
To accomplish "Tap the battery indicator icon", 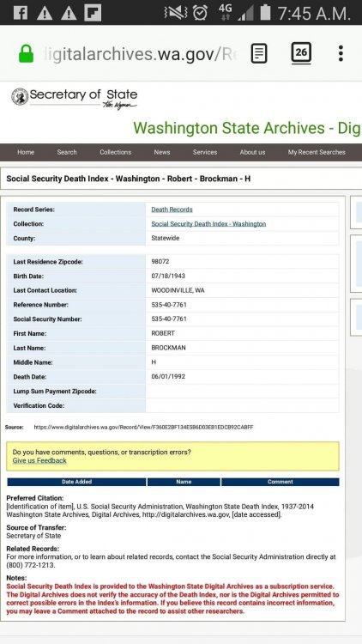I will [265, 12].
